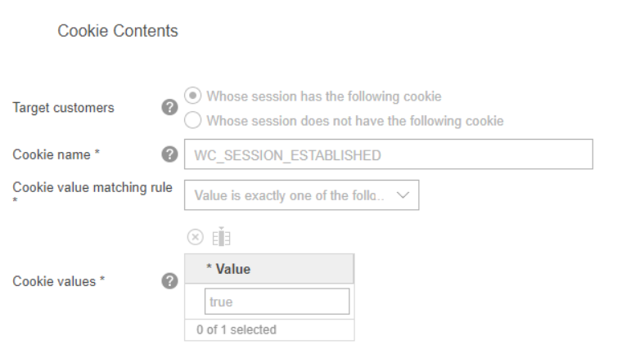Click the "Cookie values *" label
Screen dimensions: 644x349
point(59,281)
